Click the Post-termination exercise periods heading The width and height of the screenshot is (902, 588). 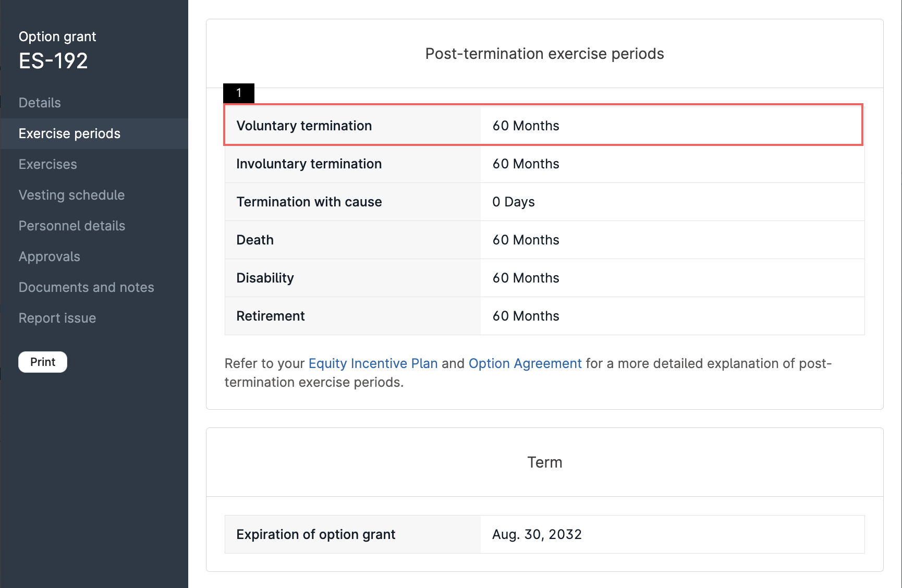pyautogui.click(x=544, y=54)
